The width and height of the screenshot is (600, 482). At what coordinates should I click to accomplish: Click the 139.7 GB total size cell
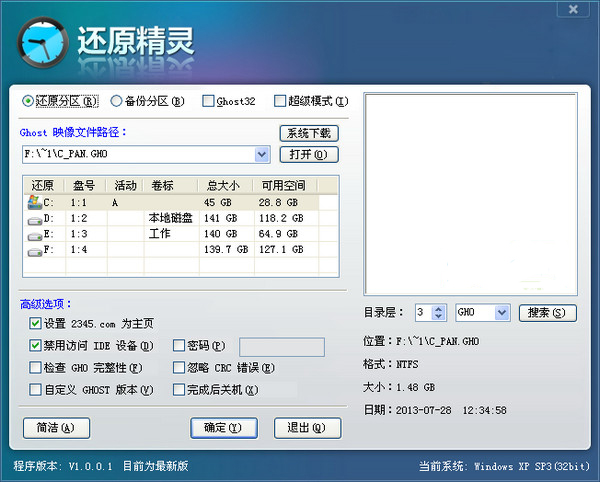pyautogui.click(x=226, y=249)
